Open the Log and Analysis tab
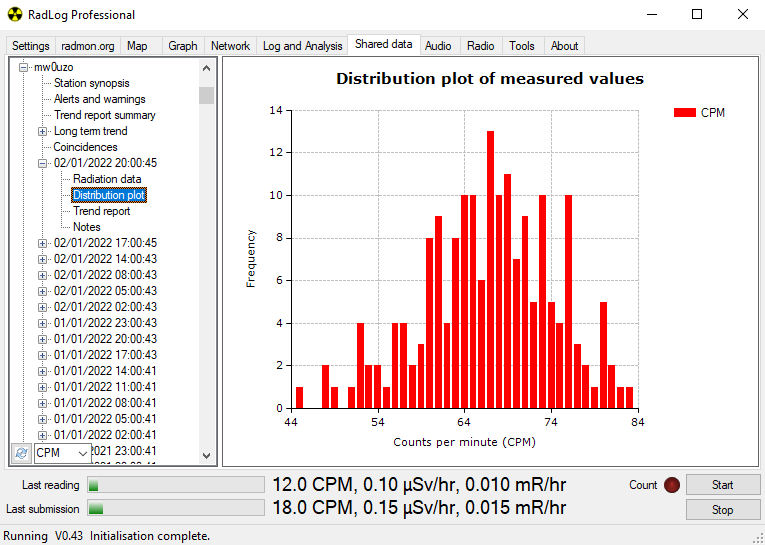Image resolution: width=765 pixels, height=545 pixels. (x=302, y=46)
